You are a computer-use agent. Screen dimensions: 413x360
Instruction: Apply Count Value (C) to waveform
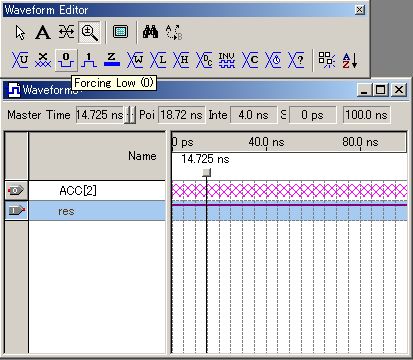250,60
